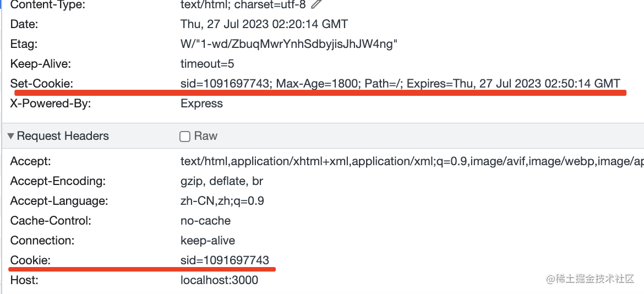Click the Connection keep-alive value

point(208,241)
